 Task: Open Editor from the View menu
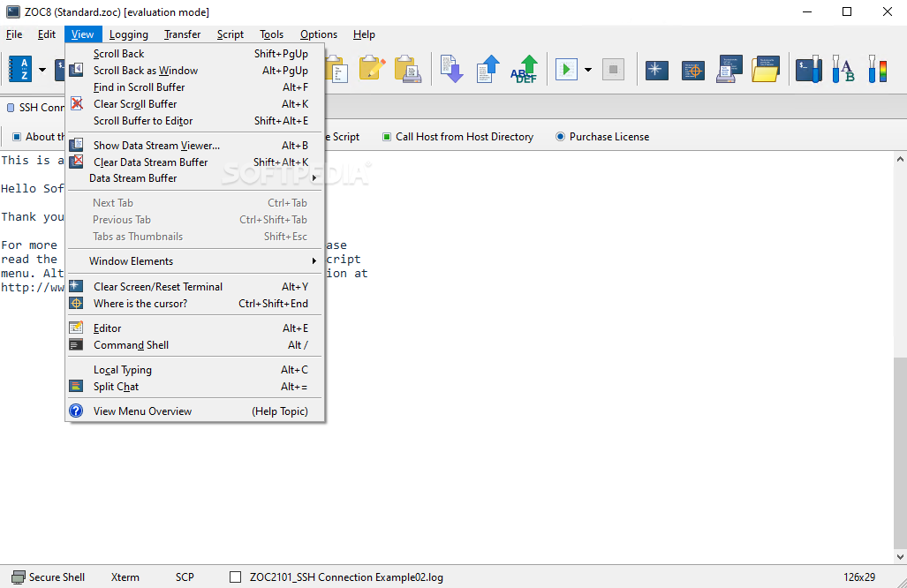coord(195,328)
